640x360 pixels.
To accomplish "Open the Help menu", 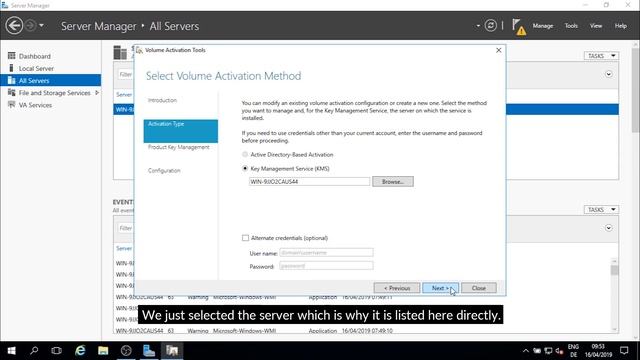I will tap(620, 26).
